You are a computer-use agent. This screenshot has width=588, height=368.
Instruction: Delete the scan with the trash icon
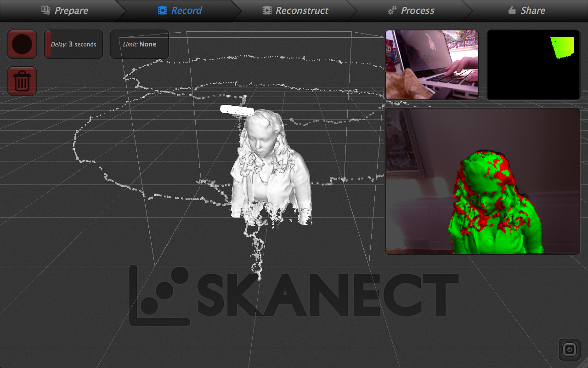pyautogui.click(x=22, y=81)
